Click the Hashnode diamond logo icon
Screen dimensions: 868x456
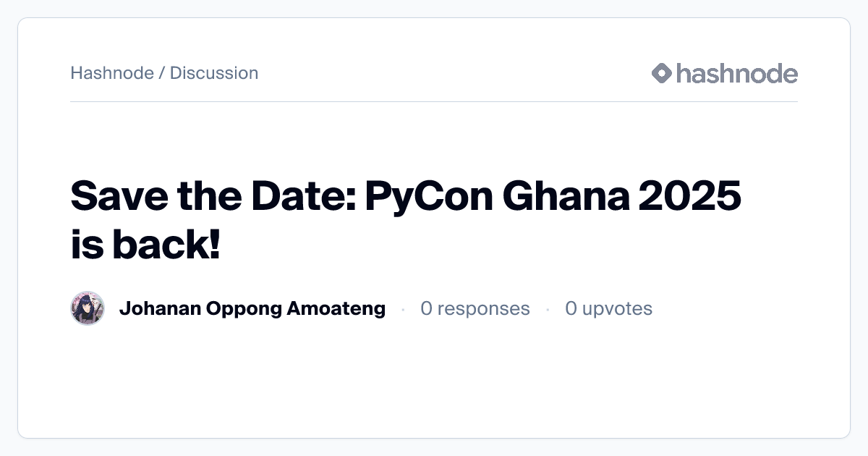(x=662, y=73)
